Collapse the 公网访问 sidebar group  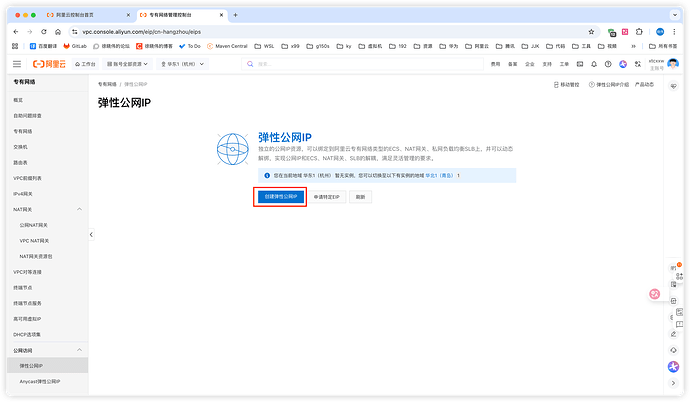click(79, 351)
